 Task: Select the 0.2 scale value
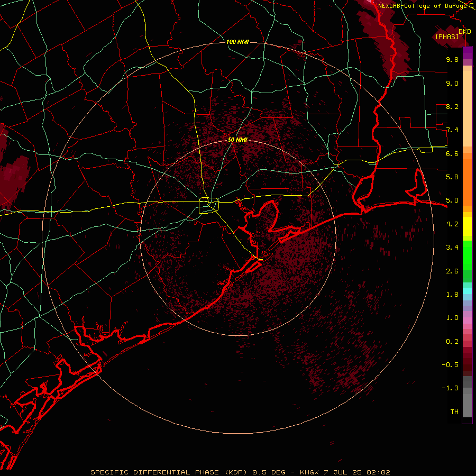tap(452, 342)
